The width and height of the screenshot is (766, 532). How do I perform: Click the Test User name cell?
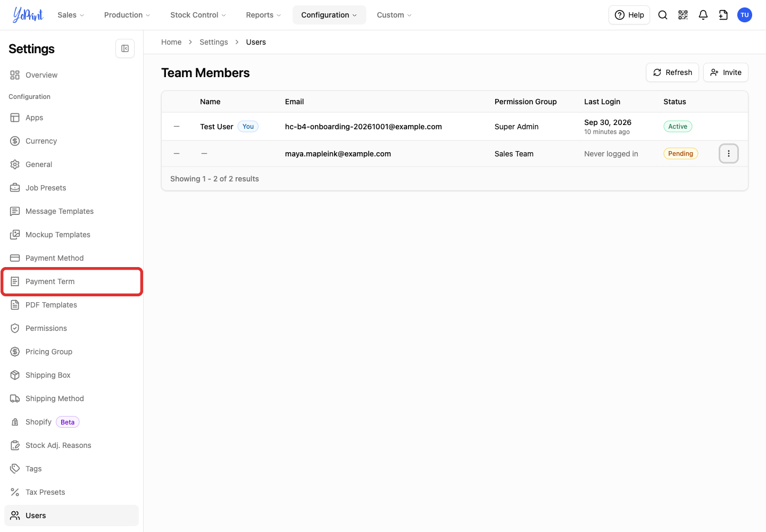point(217,127)
